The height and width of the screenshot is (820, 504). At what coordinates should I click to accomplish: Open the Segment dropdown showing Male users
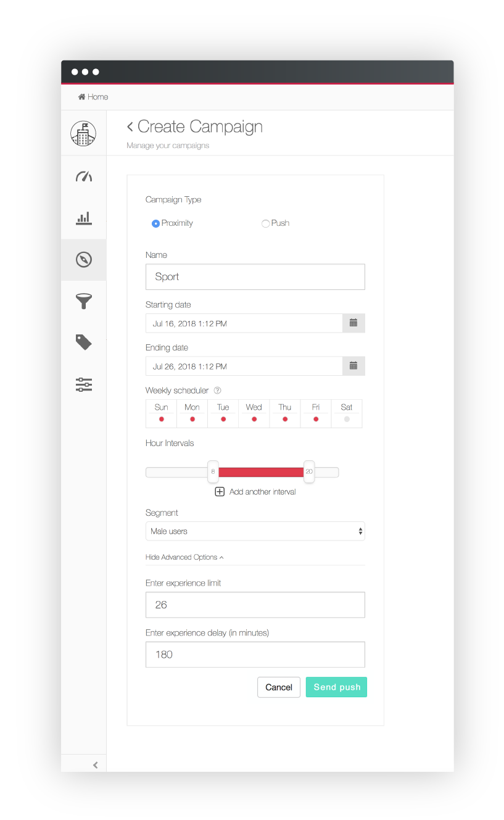[255, 531]
